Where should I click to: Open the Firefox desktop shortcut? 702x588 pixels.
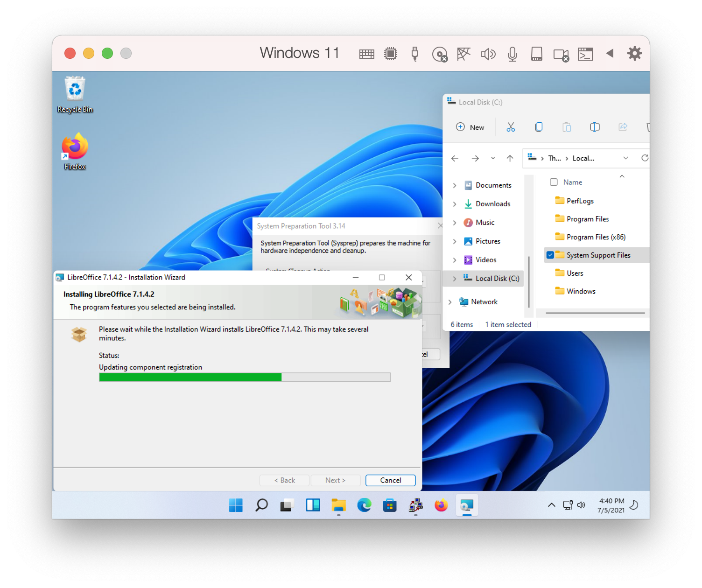coord(75,152)
